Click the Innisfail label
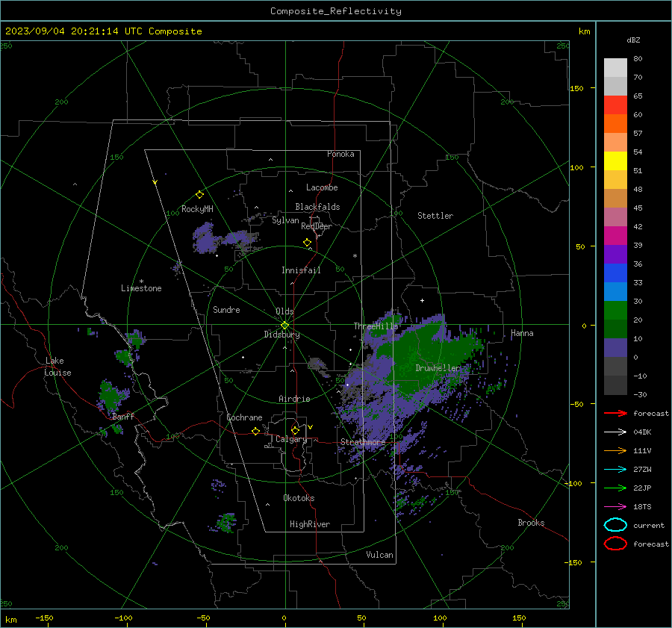Screen dimensions: 672x628 [301, 270]
